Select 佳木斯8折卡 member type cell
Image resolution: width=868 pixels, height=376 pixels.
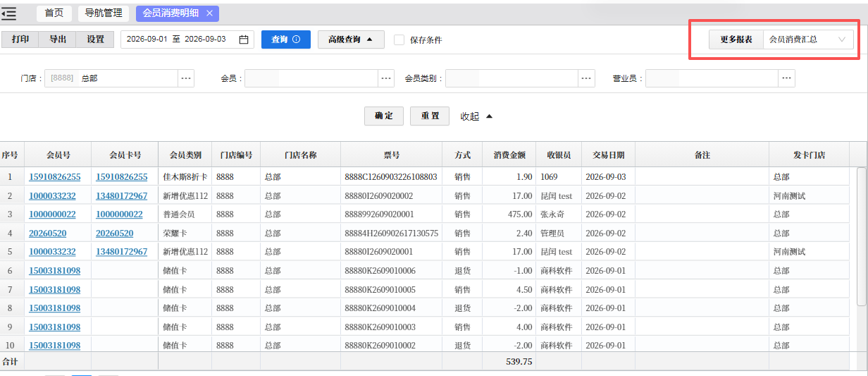185,177
